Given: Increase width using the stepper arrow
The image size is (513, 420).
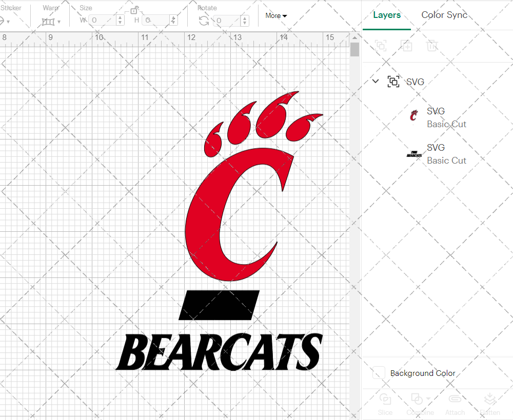Looking at the screenshot, I should [120, 18].
